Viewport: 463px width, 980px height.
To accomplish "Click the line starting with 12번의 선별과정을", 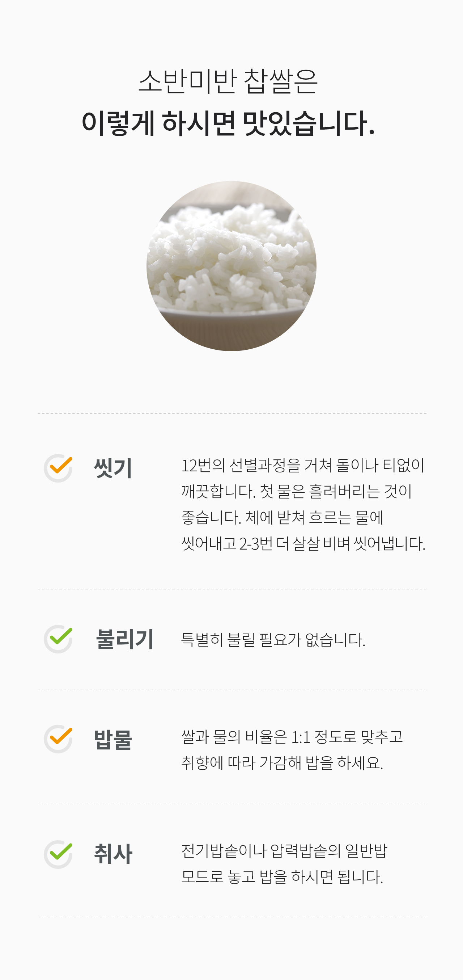I will click(303, 465).
